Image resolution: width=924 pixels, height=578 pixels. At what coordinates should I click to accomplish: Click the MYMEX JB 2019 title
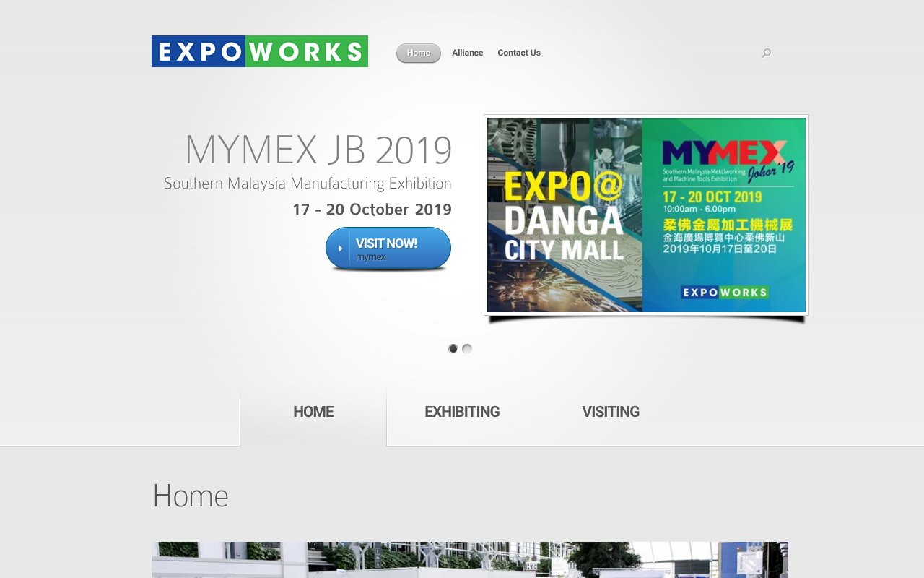318,150
